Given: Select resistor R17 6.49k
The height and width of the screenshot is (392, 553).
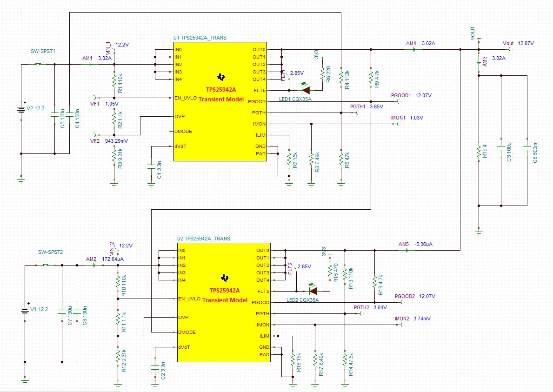Looking at the screenshot, I should (315, 361).
